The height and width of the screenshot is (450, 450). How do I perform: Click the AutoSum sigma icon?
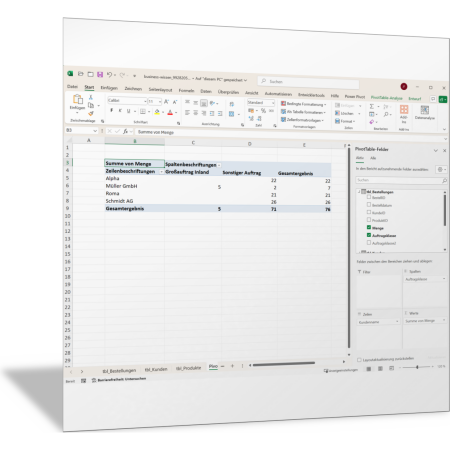[372, 106]
